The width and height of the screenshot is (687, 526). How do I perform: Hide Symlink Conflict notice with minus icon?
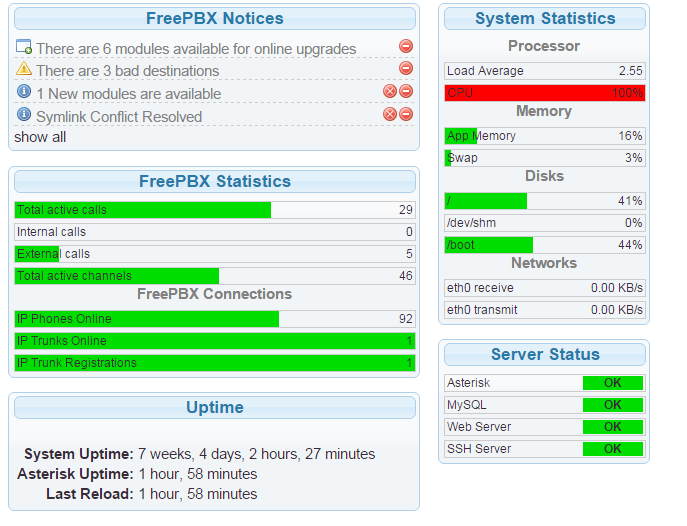click(406, 114)
